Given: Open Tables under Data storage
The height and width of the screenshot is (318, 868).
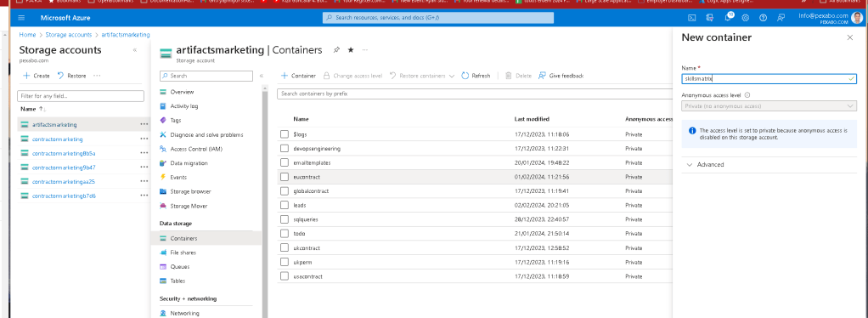Looking at the screenshot, I should pos(178,281).
